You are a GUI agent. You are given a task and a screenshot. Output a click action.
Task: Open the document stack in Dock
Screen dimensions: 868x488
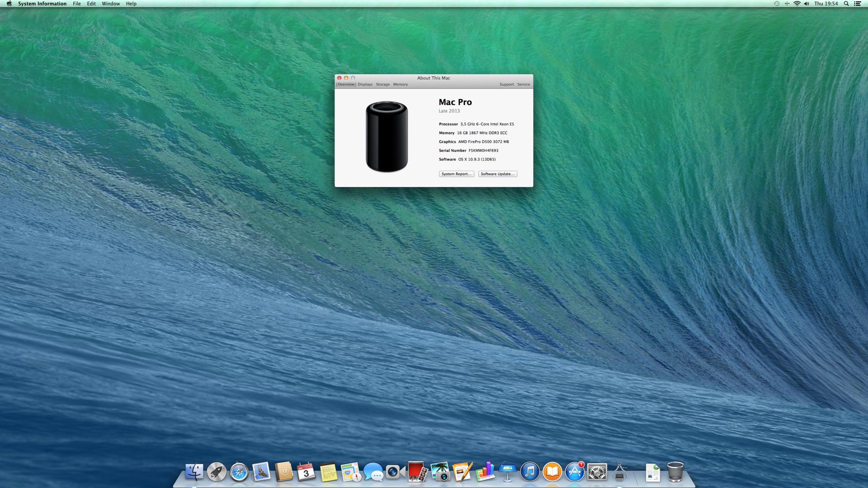click(653, 472)
